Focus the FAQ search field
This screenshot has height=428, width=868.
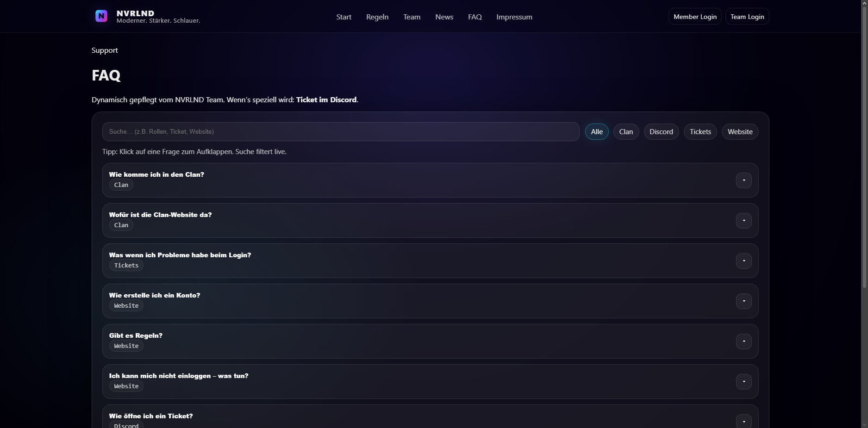click(x=340, y=132)
